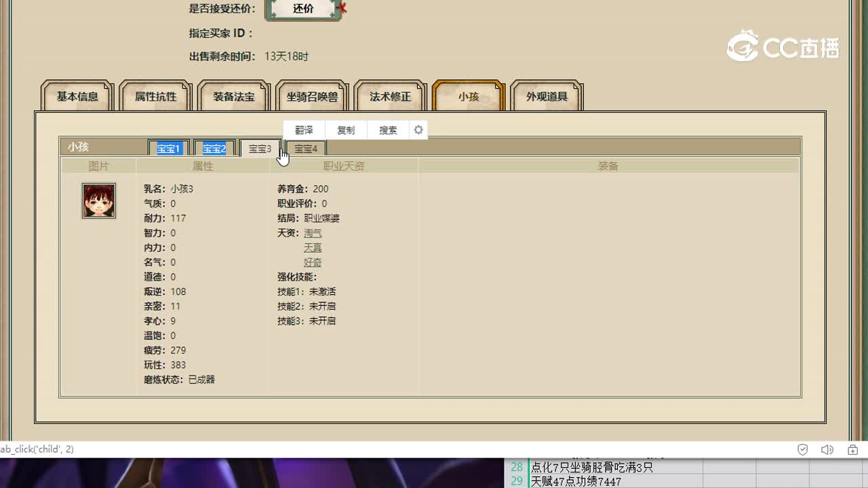Image resolution: width=868 pixels, height=488 pixels.
Task: Select the 磨炼状态: 已成器 text
Action: pyautogui.click(x=179, y=380)
